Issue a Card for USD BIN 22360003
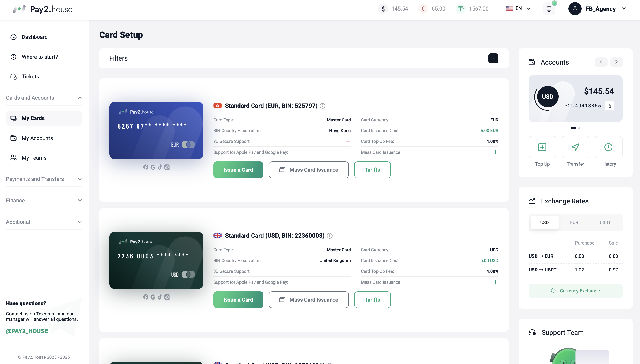Viewport: 640px width, 364px height. pyautogui.click(x=238, y=300)
